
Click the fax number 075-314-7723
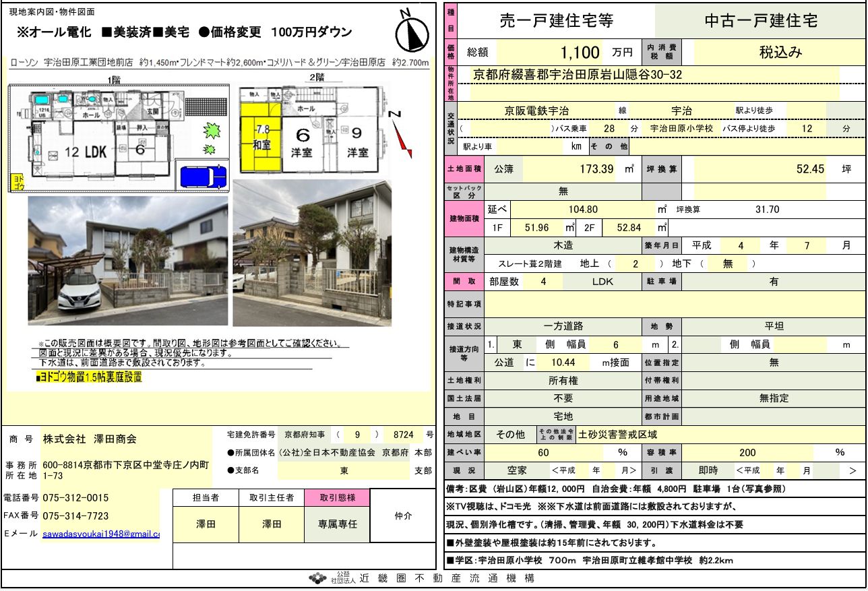coord(75,516)
